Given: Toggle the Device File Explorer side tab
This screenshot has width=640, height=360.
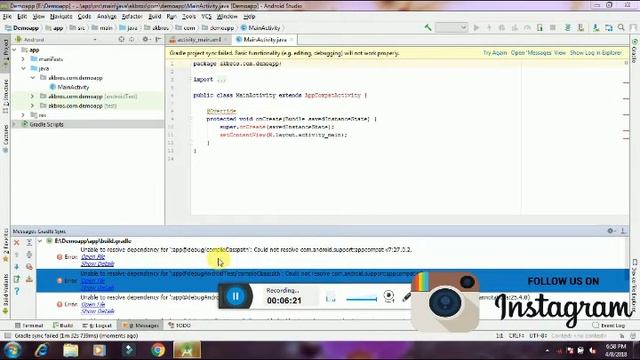Looking at the screenshot, I should click(x=635, y=286).
